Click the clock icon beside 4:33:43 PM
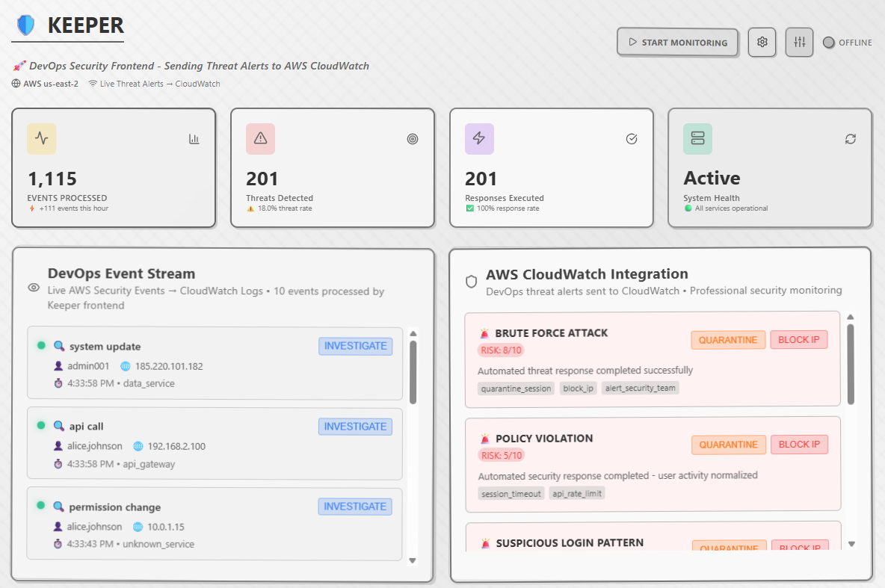This screenshot has width=885, height=588. tap(58, 544)
